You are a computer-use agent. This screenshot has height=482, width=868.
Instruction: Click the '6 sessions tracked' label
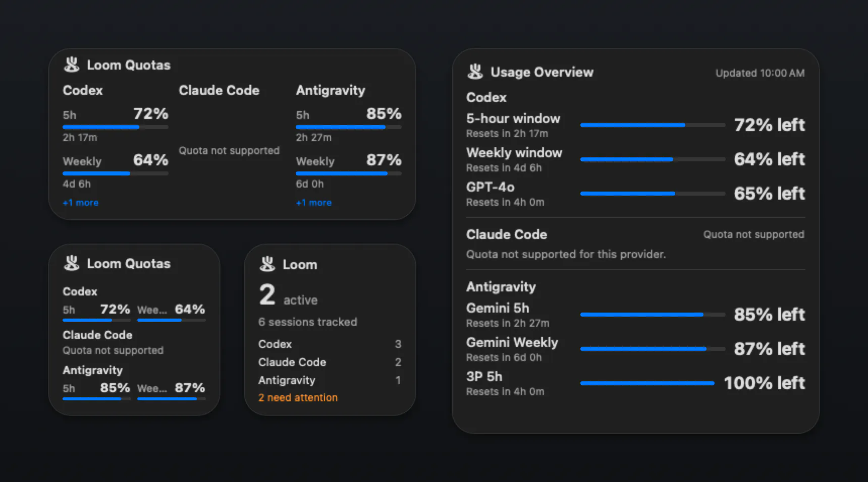[308, 322]
